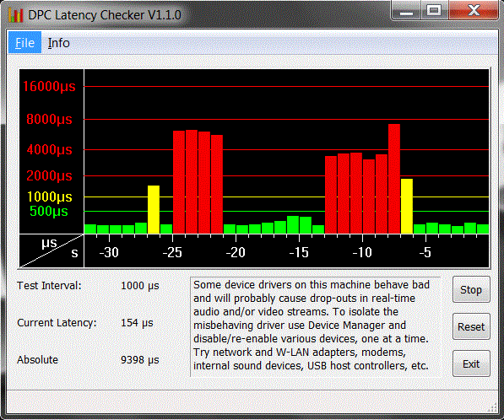Click the -20 time axis label
Screen dimensions: 504x420
(x=236, y=252)
